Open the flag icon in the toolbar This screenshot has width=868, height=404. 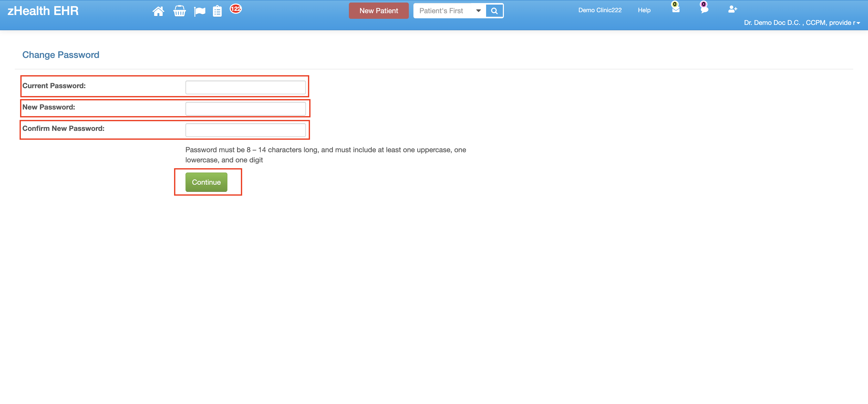tap(199, 11)
